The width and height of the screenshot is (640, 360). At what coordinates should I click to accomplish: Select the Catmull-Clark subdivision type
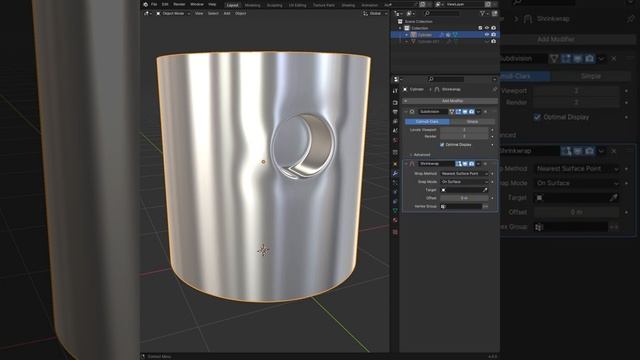(x=427, y=122)
